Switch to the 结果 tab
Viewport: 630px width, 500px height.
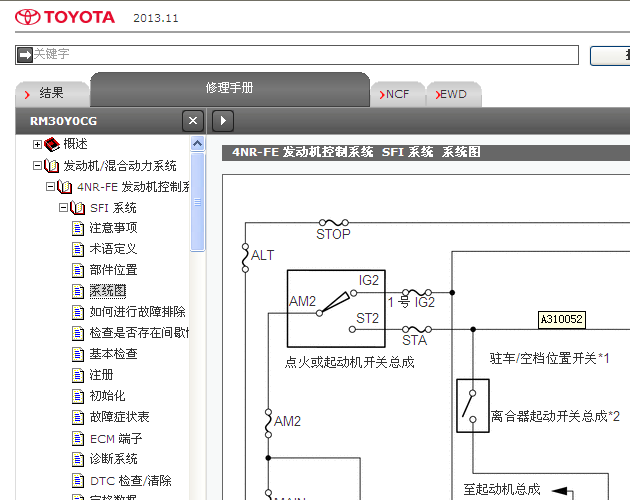51,94
